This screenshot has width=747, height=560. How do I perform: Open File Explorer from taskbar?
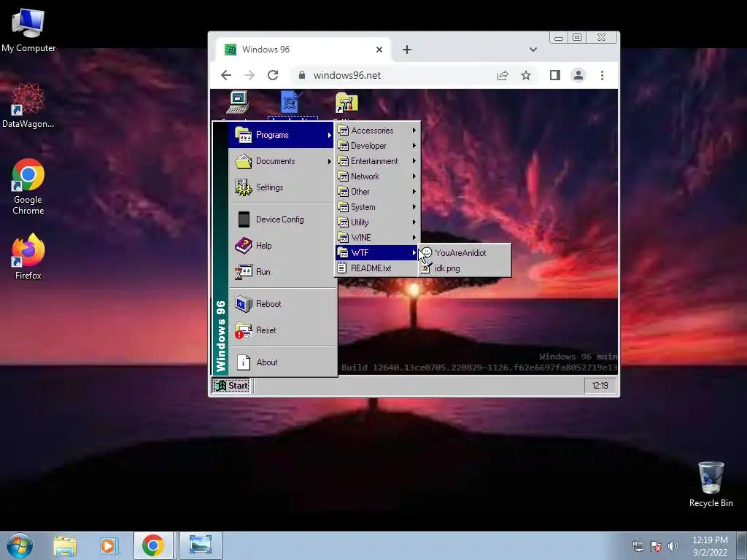pos(65,545)
